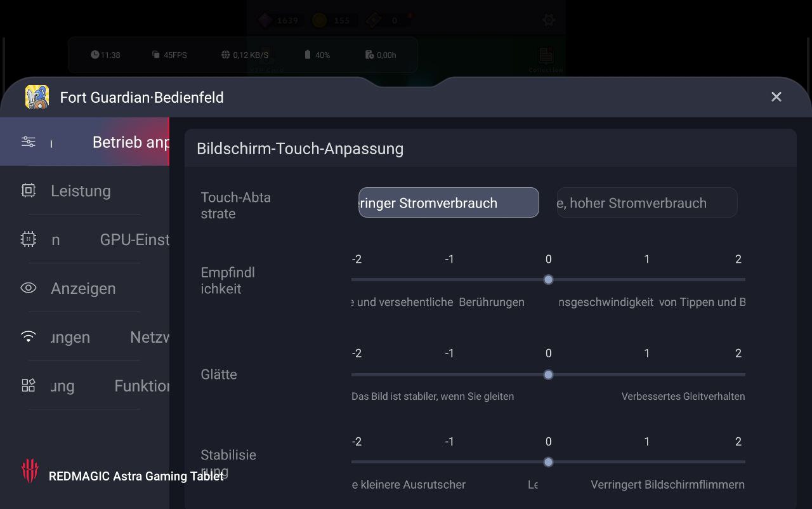
Task: Click the Verringert Bildschirmflimmern label
Action: pos(667,484)
